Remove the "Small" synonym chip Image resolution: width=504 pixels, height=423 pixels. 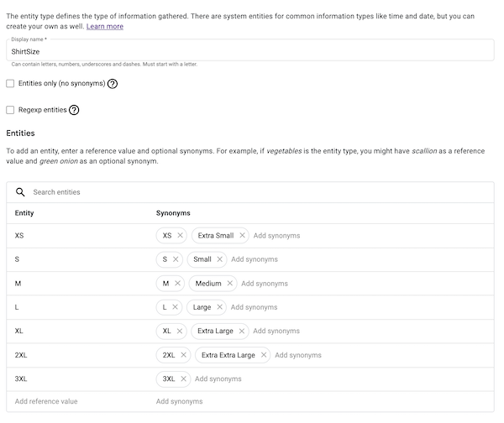coord(220,259)
